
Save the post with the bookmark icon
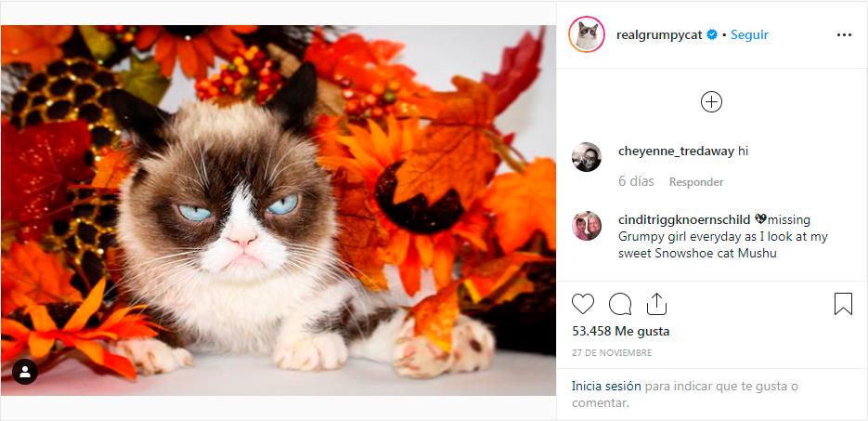pos(843,304)
